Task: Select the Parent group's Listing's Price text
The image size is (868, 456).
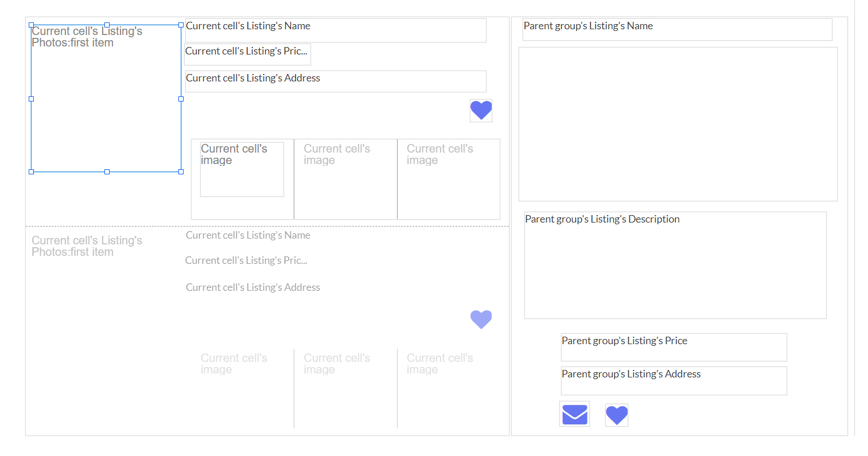Action: (674, 347)
